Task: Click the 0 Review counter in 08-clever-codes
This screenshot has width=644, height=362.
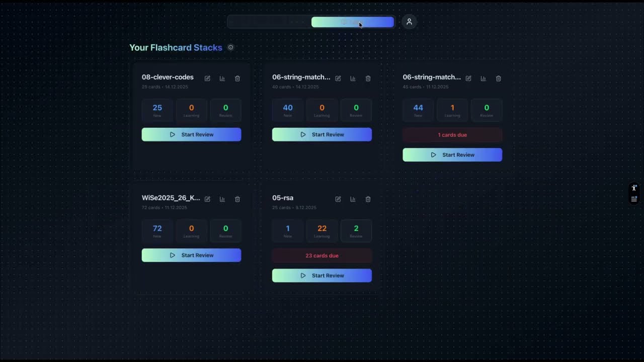Action: [x=225, y=111]
